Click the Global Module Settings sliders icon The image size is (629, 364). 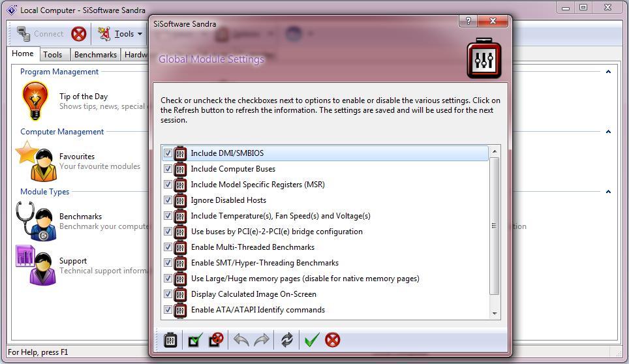tap(483, 59)
